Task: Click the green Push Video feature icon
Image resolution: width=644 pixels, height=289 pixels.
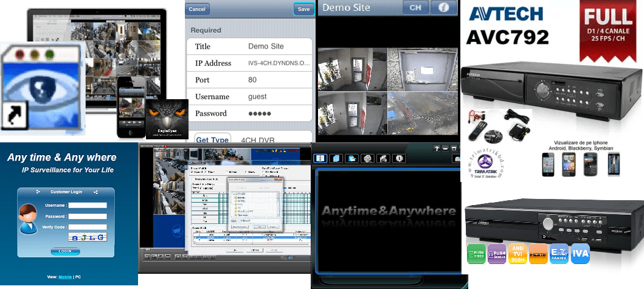Action: coord(476,254)
